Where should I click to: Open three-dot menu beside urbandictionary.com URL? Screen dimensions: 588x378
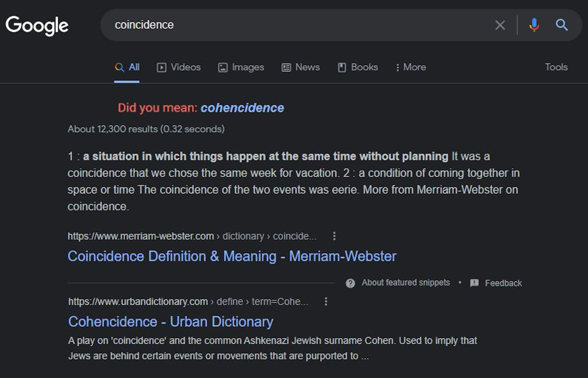click(x=326, y=302)
